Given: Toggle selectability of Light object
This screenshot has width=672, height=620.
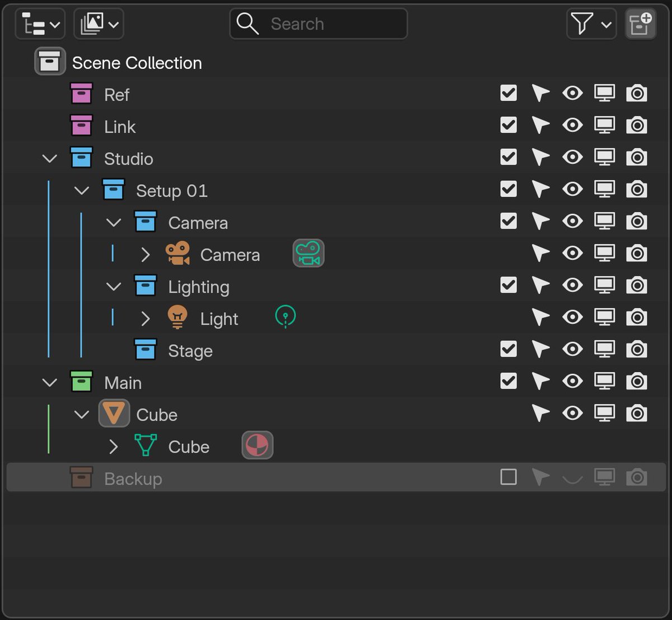Looking at the screenshot, I should (540, 317).
